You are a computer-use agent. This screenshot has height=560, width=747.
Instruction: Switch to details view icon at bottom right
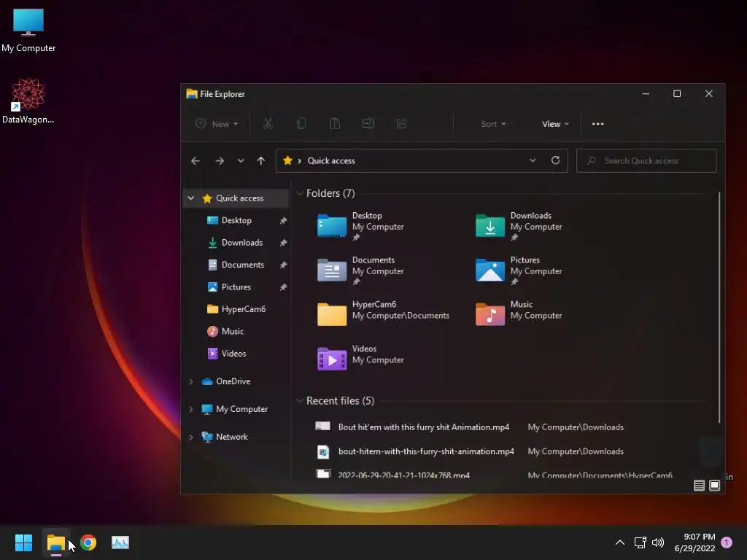coord(699,485)
